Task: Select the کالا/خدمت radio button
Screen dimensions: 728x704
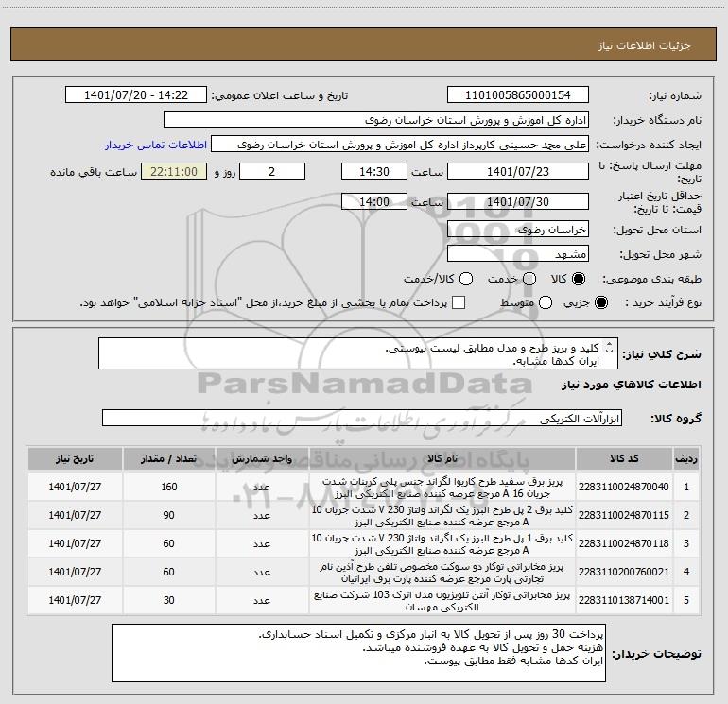Action: coord(466,279)
